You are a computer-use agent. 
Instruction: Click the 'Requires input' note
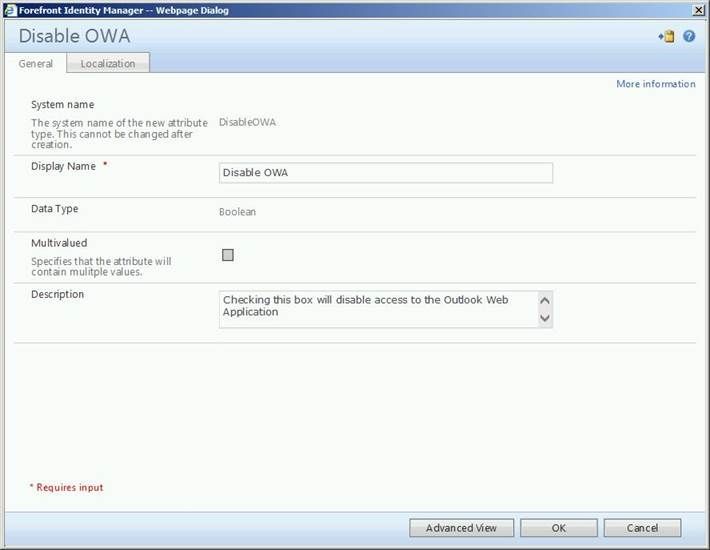coord(67,488)
